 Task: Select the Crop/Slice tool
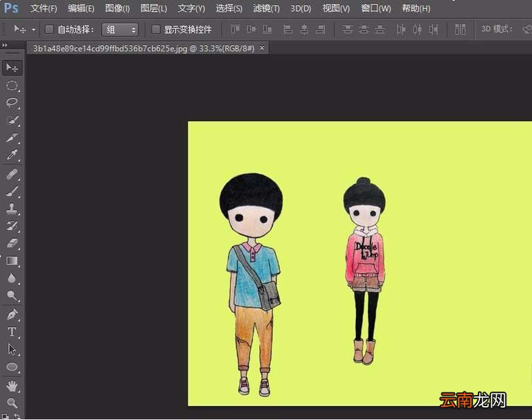coord(12,137)
